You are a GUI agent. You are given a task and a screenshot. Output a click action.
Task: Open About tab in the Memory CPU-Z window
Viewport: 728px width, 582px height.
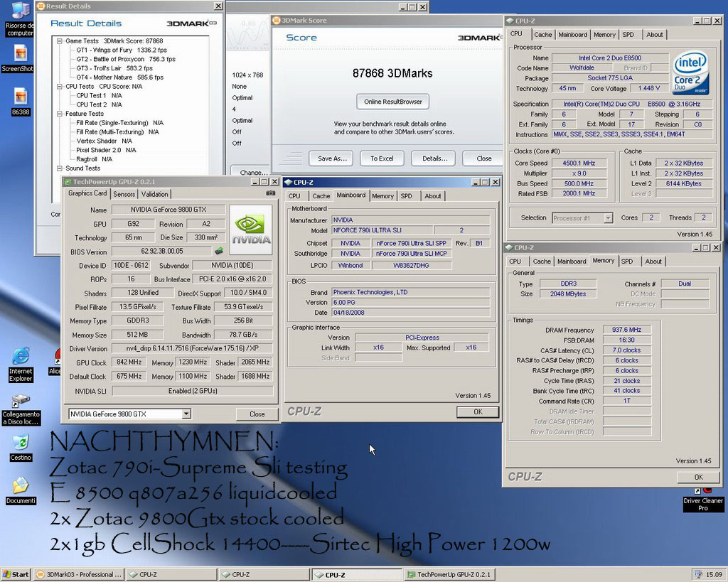click(653, 262)
